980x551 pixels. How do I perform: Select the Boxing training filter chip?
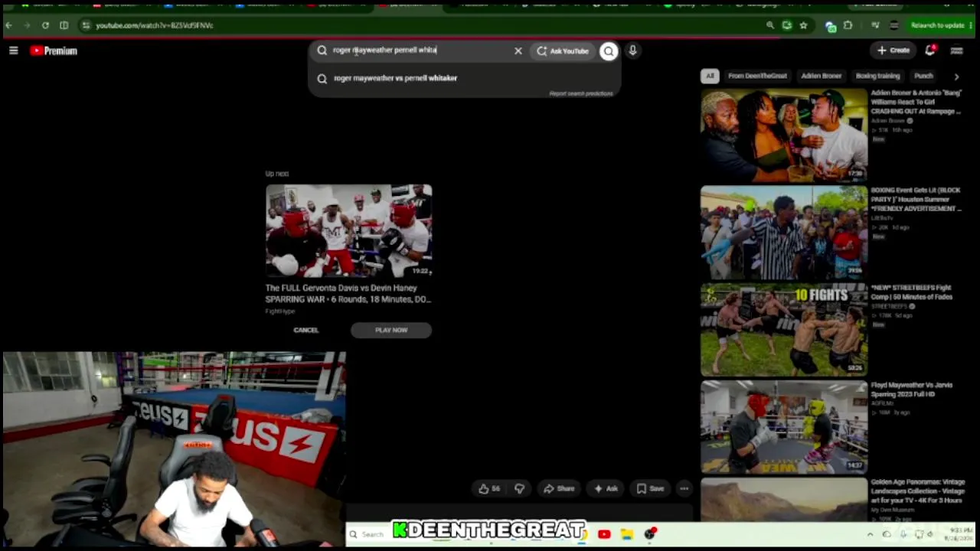click(877, 76)
